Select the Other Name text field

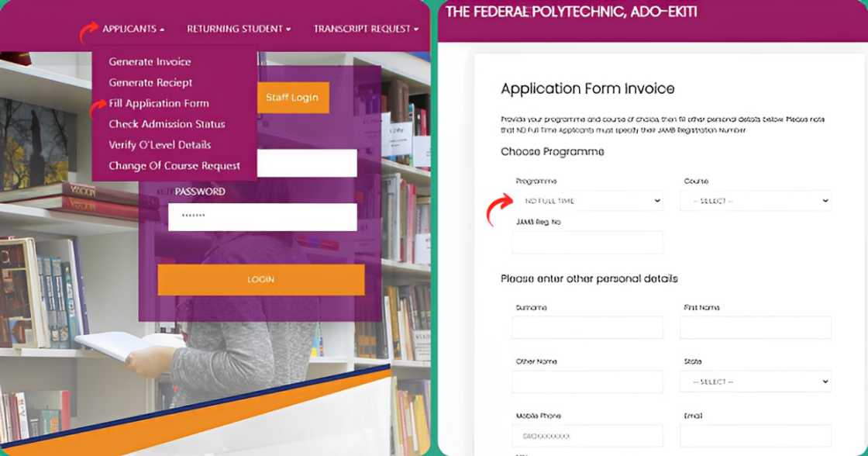tap(588, 382)
